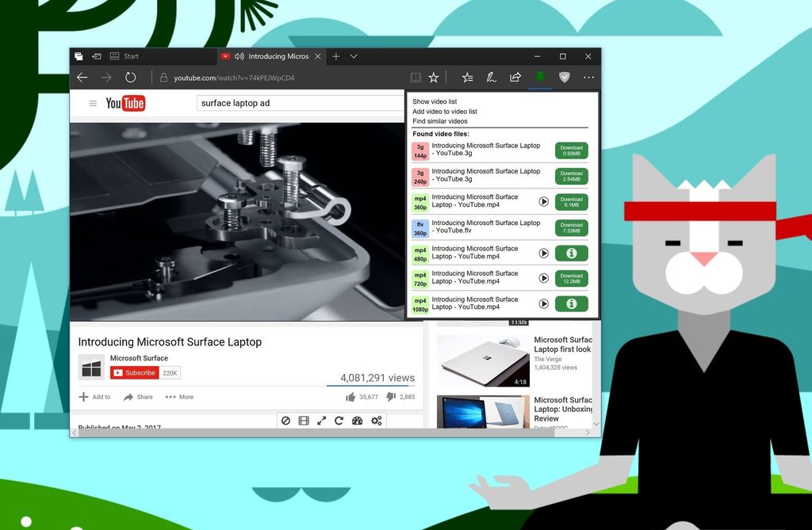812x530 pixels.
Task: Like the video with the thumbs up
Action: click(351, 397)
